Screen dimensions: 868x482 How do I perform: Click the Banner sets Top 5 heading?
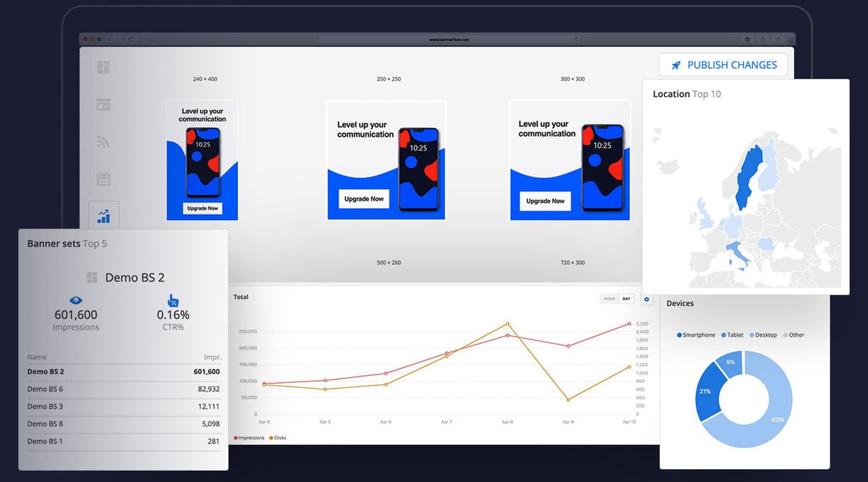pos(67,244)
